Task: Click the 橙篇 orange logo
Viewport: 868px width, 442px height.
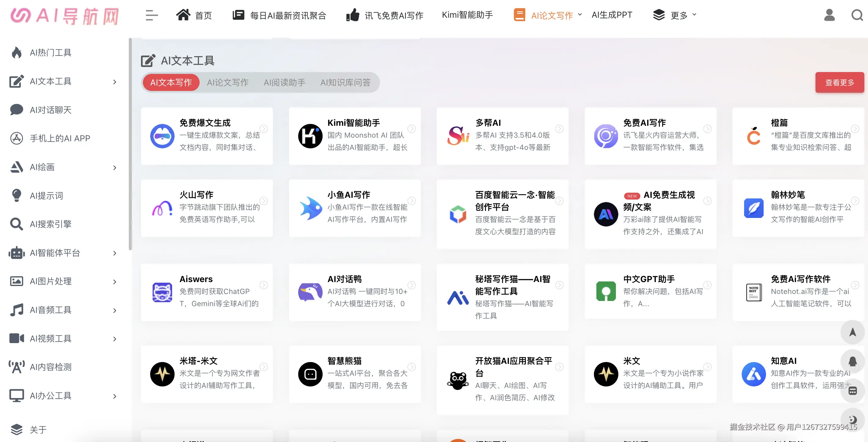Action: coord(754,136)
